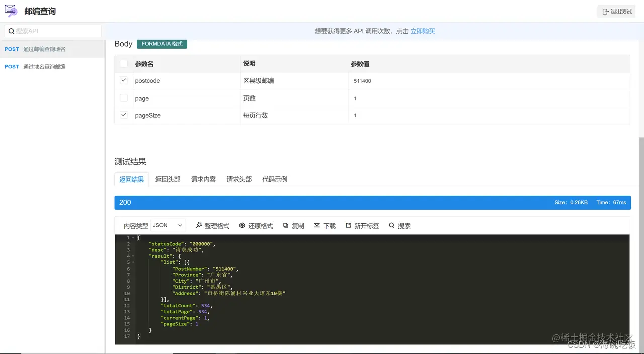
Task: Collapse the "result" object fold at line 4
Action: click(x=133, y=256)
